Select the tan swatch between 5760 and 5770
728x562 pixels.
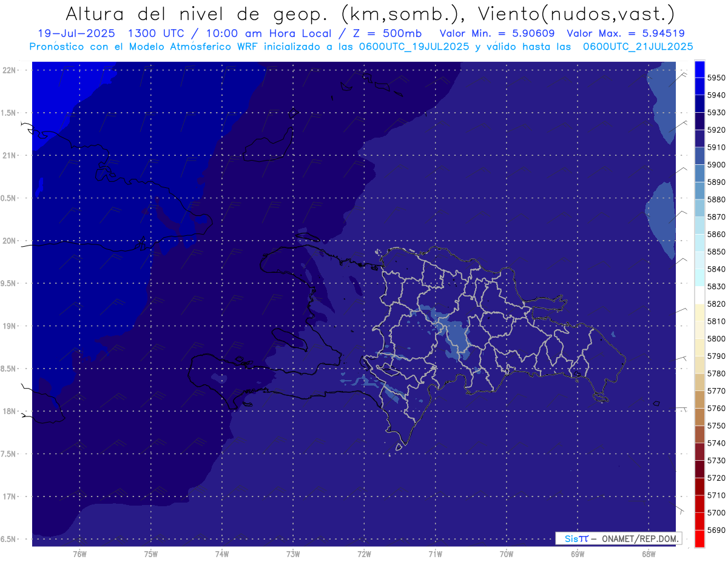699,400
